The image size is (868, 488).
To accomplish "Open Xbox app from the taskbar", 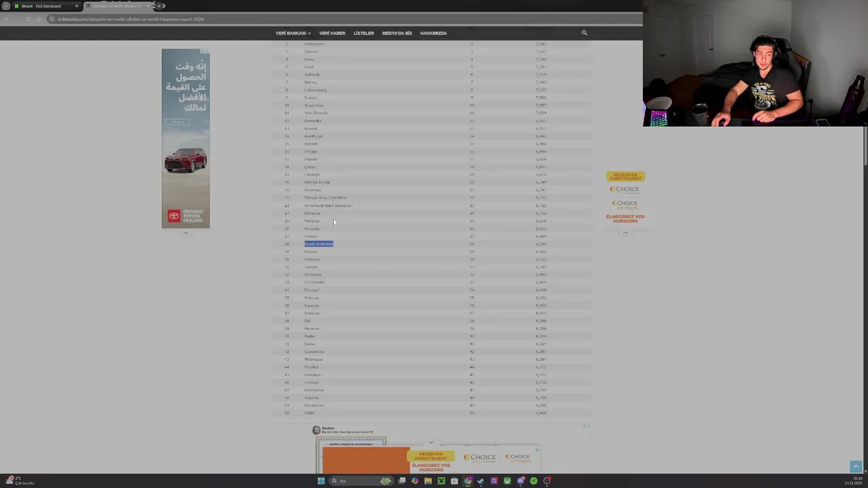I will (x=507, y=481).
